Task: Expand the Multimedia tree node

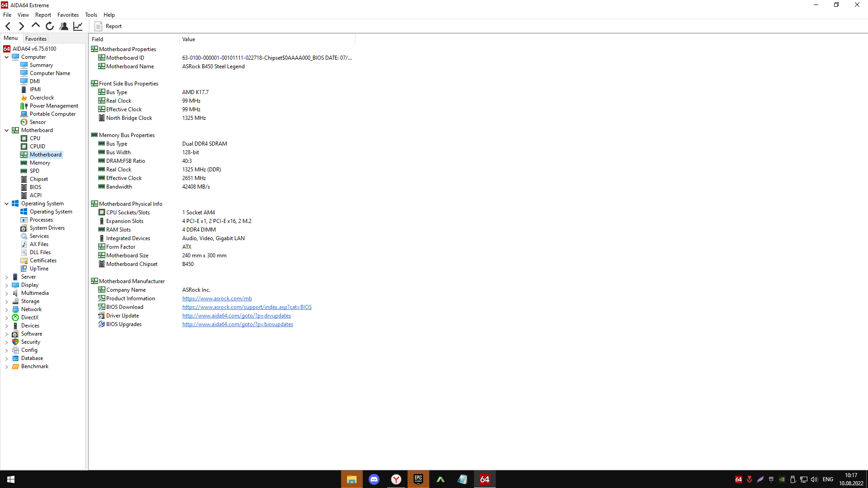Action: tap(7, 293)
